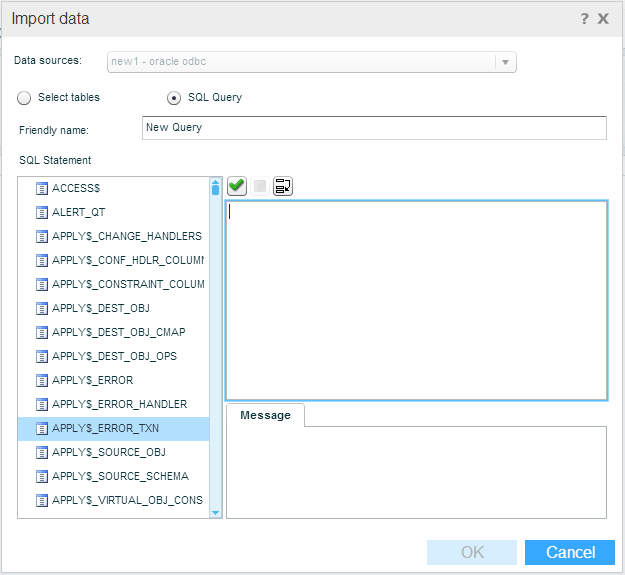
Task: Click the Data sources combo box field
Action: [300, 62]
